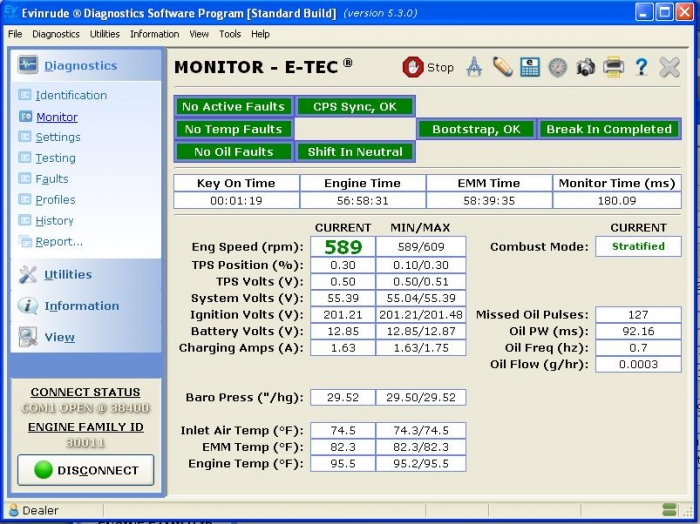The image size is (700, 524).
Task: Click the gauge dial icon
Action: 558,67
